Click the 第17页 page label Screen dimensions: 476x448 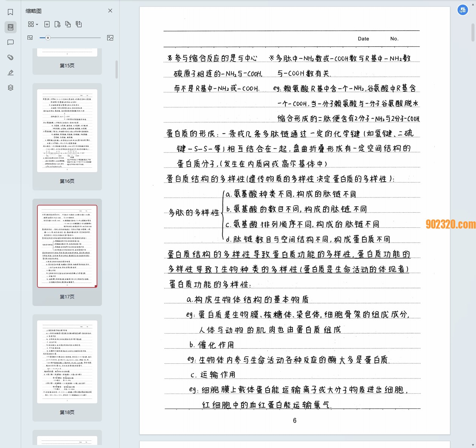(x=67, y=297)
